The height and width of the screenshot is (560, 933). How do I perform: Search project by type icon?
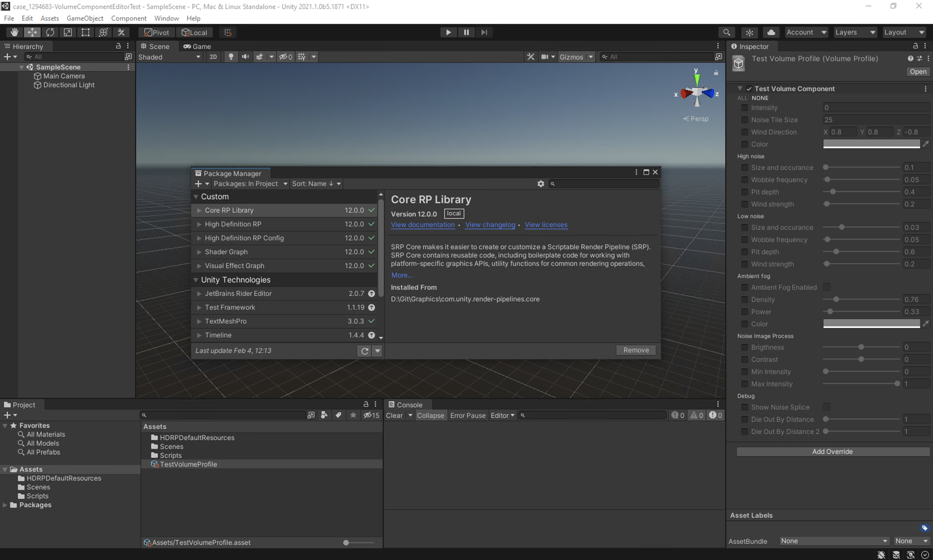coord(324,415)
